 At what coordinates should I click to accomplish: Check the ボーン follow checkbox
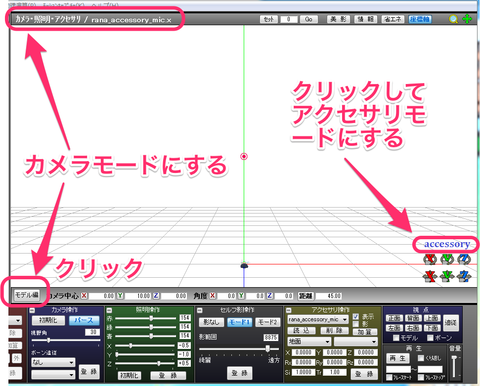[x=430, y=338]
